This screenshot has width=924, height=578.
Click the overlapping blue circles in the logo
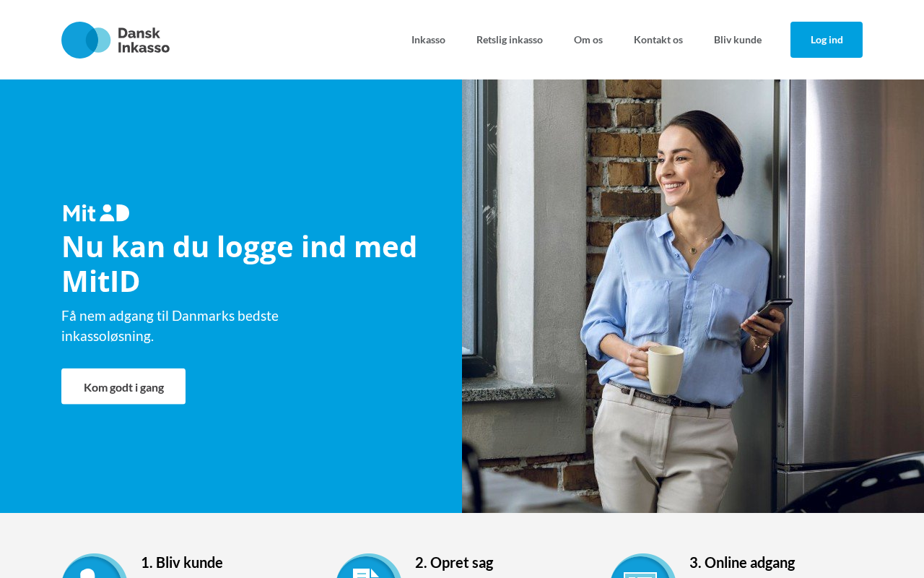(x=86, y=40)
